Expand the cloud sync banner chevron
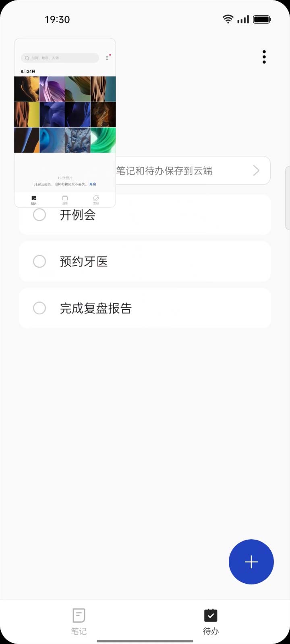This screenshot has width=290, height=644. click(256, 171)
